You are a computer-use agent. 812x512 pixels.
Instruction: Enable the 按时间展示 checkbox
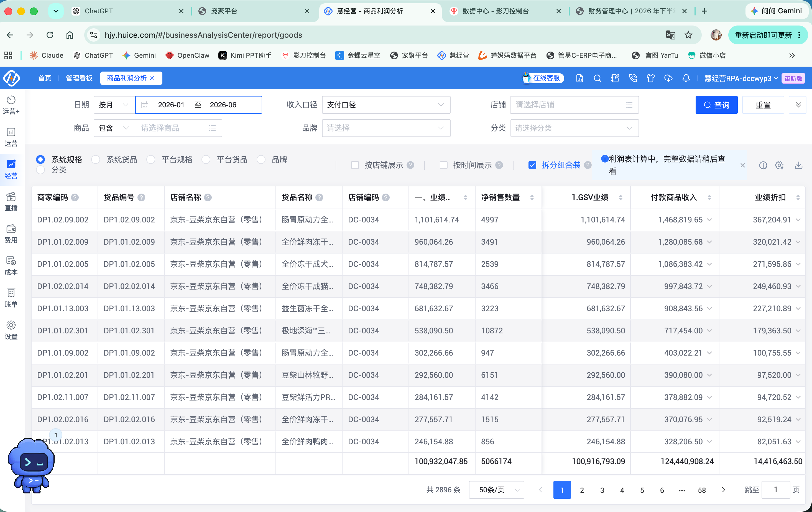pyautogui.click(x=443, y=165)
